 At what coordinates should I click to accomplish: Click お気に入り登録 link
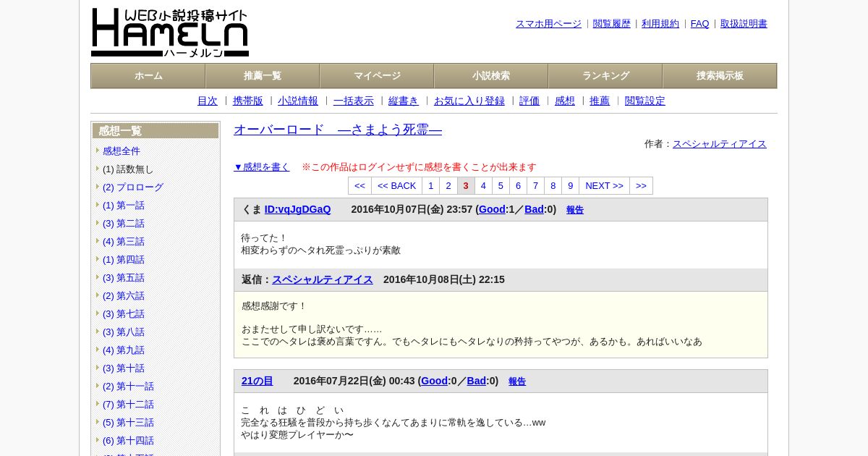pos(469,101)
